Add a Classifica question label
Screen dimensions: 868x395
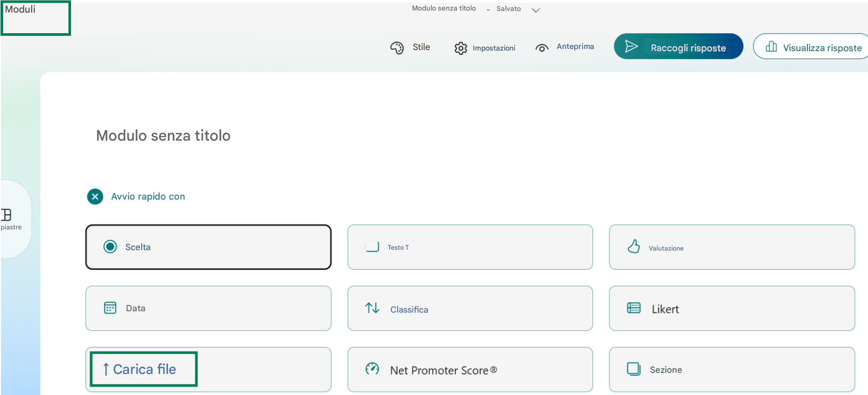tap(409, 310)
